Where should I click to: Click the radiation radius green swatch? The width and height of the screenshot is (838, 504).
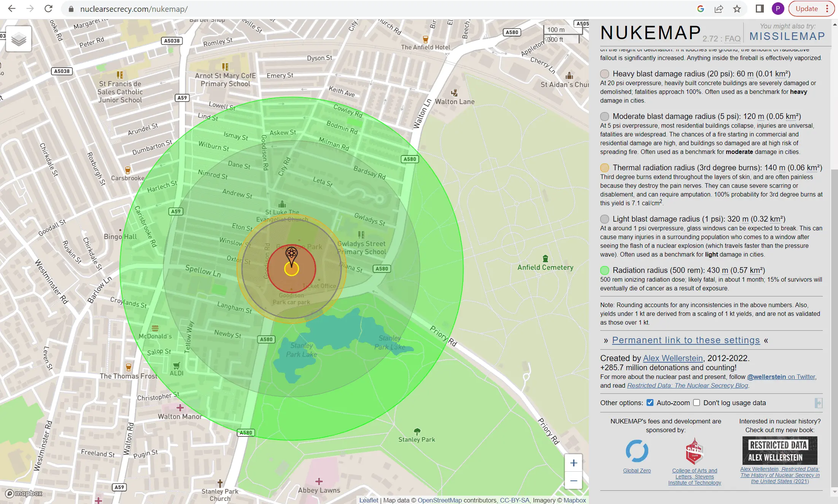(604, 270)
